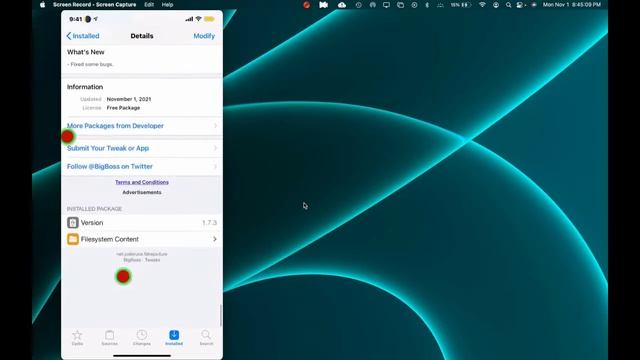Click the red recording indicator in menu bar
Viewport: 640px width, 360px height.
(x=307, y=5)
